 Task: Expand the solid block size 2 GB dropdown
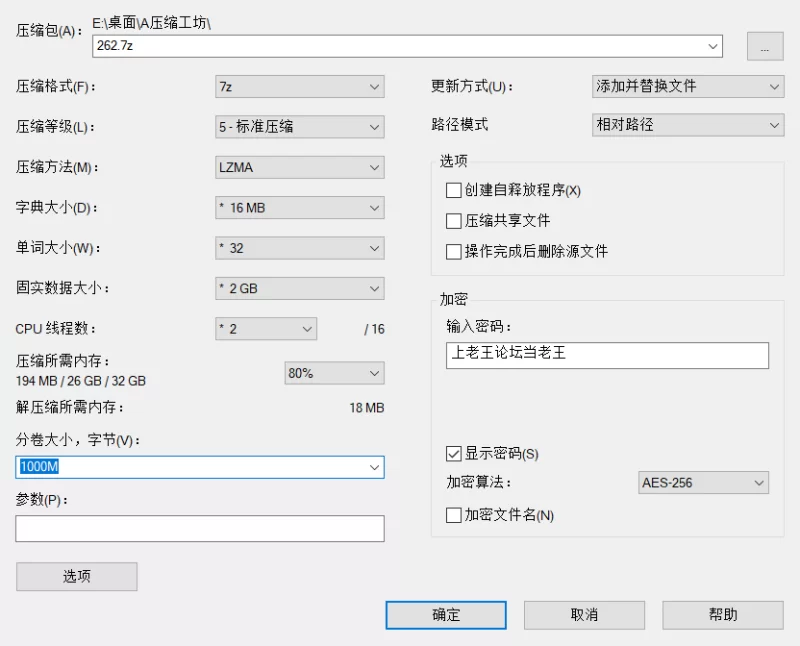[x=299, y=289]
